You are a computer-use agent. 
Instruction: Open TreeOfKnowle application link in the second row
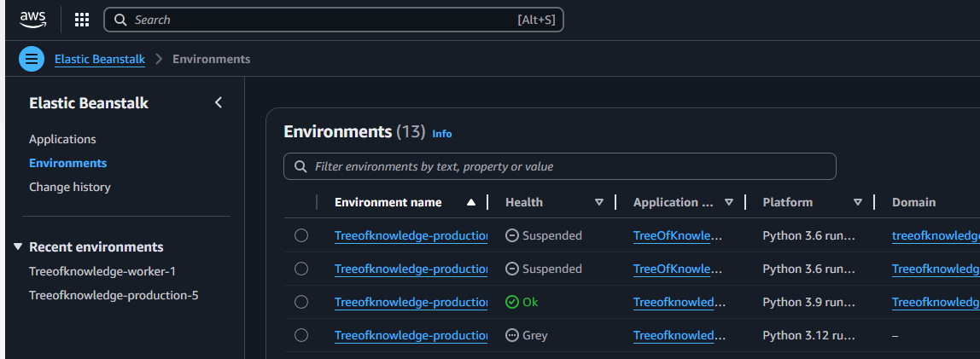(680, 269)
